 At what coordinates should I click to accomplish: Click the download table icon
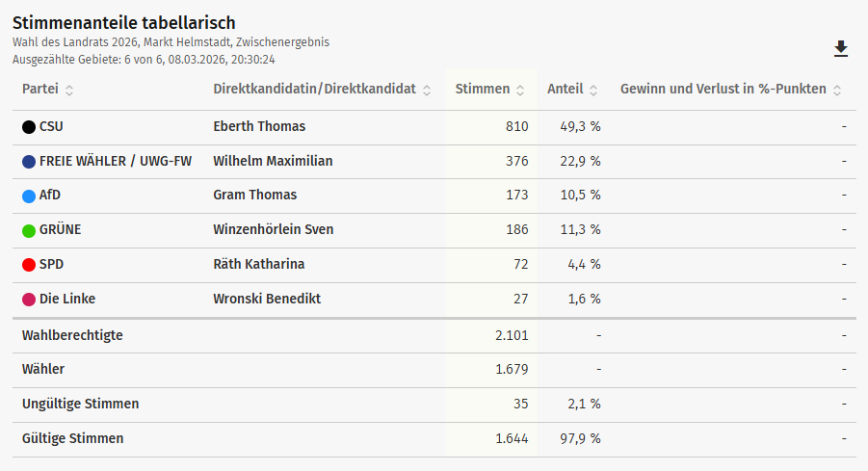pyautogui.click(x=841, y=49)
